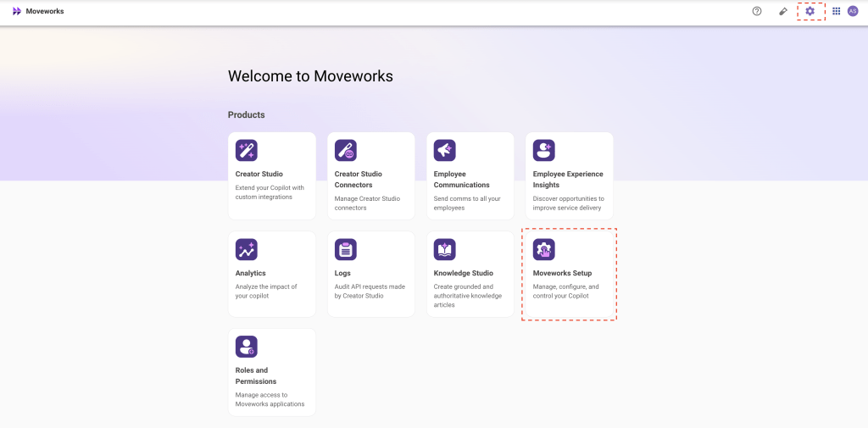Open Creator Studio Connectors title
Viewport: 868px width, 428px height.
pyautogui.click(x=359, y=180)
